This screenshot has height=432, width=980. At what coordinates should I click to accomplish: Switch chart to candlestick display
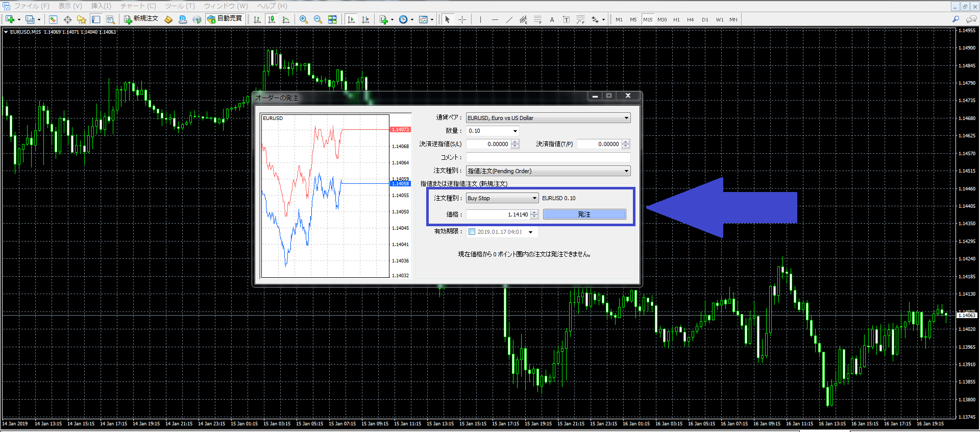coord(272,19)
